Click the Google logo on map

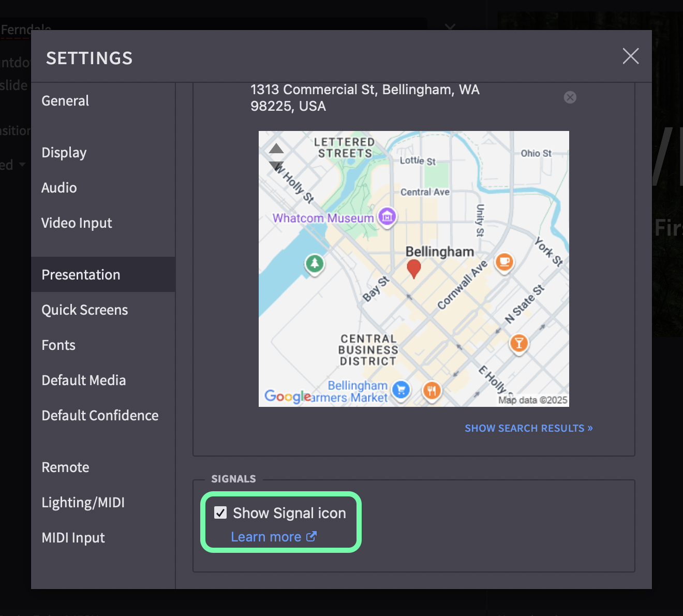coord(288,397)
